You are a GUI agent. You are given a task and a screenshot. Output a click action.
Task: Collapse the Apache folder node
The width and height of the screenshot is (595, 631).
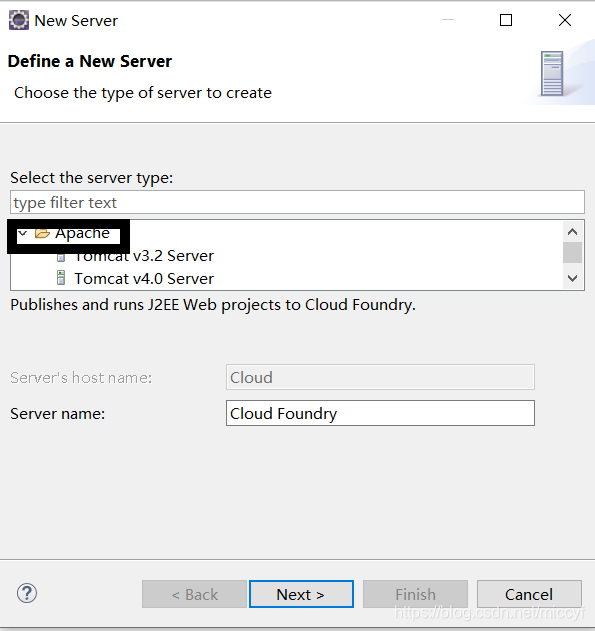pos(23,233)
